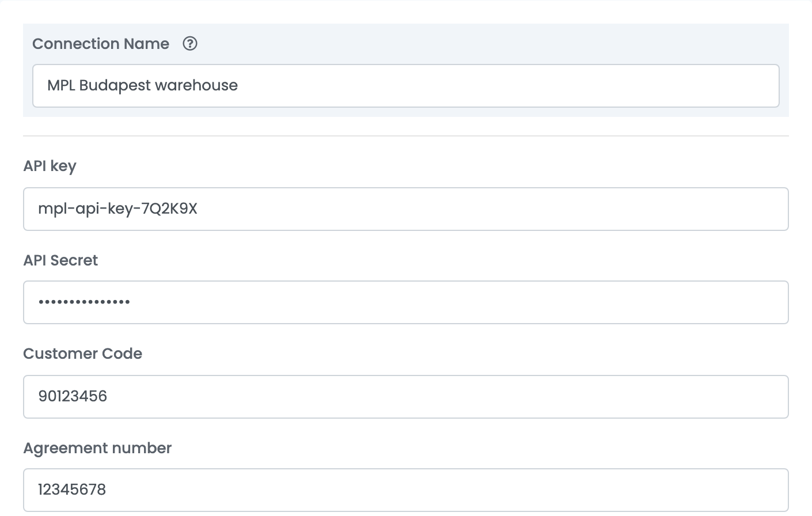This screenshot has width=812, height=516.
Task: Click the masked dots in API Secret
Action: tap(84, 302)
